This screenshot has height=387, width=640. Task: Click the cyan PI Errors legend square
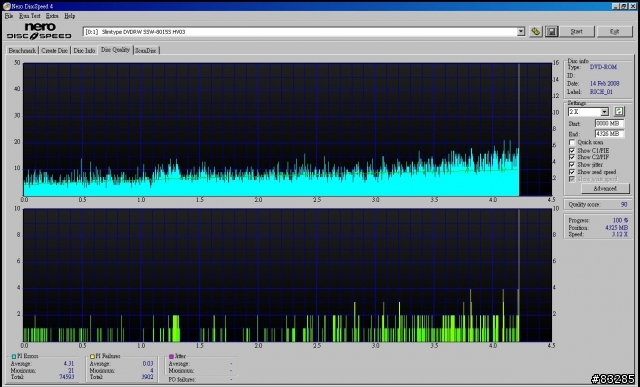[x=14, y=356]
